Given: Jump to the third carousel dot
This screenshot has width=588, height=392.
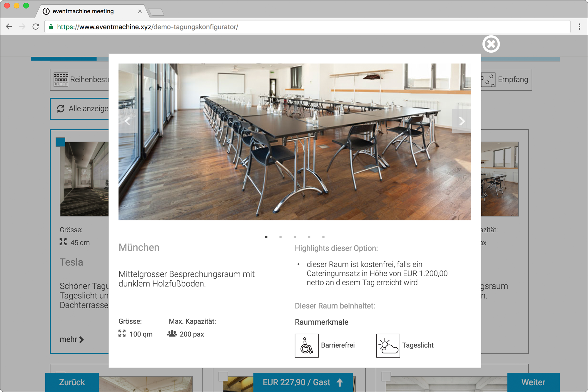Looking at the screenshot, I should click(x=295, y=237).
